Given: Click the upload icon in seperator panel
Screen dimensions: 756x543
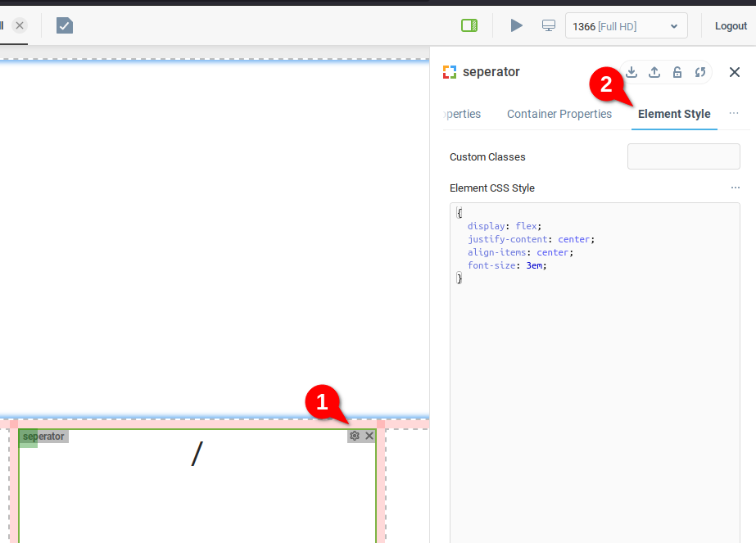Looking at the screenshot, I should click(654, 72).
